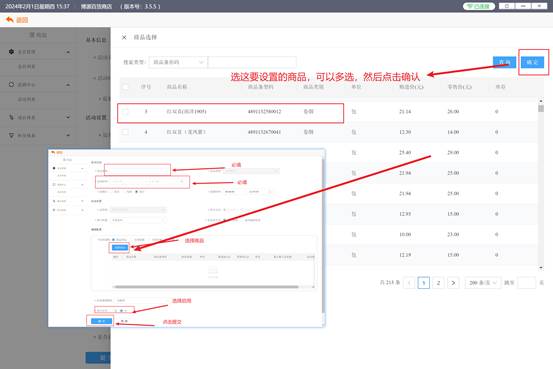
Task: Click the sun-shaped icon in background sidebar
Action: pyautogui.click(x=11, y=84)
